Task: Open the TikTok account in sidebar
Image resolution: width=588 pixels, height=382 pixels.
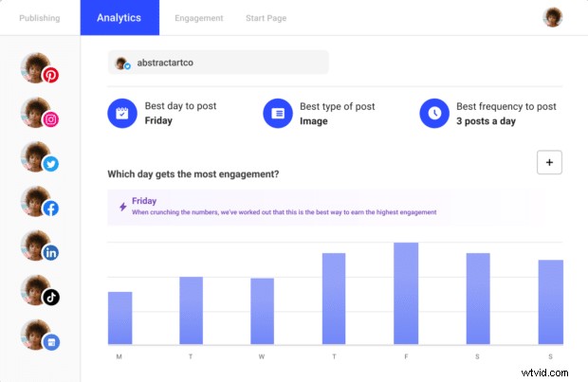Action: (x=40, y=291)
